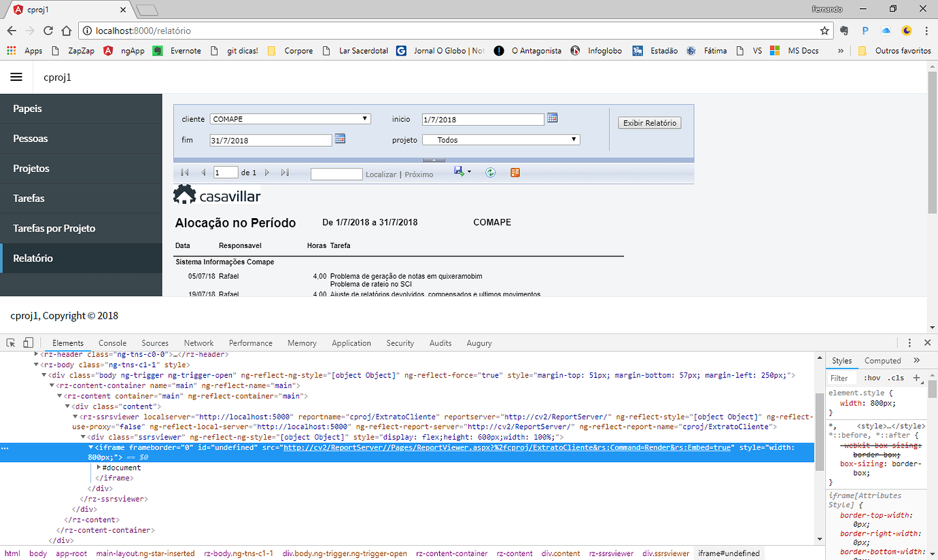This screenshot has width=938, height=560.
Task: Click the next page arrow in report toolbar
Action: click(267, 172)
